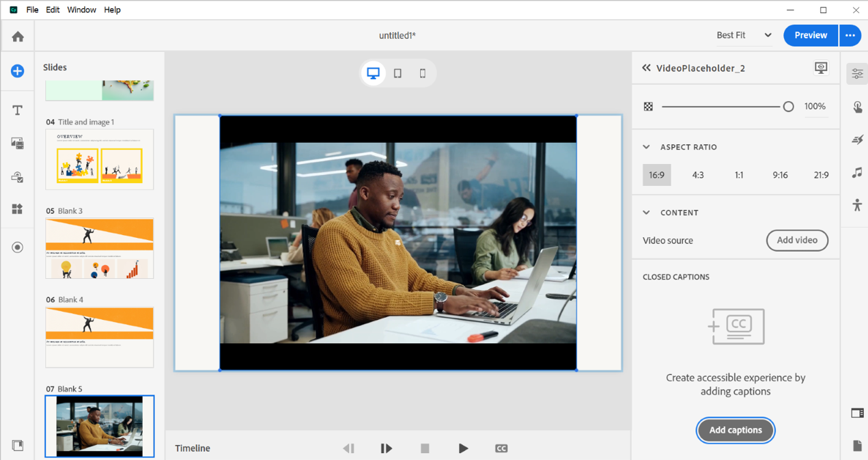Click the Home icon
The width and height of the screenshot is (868, 460).
[18, 36]
